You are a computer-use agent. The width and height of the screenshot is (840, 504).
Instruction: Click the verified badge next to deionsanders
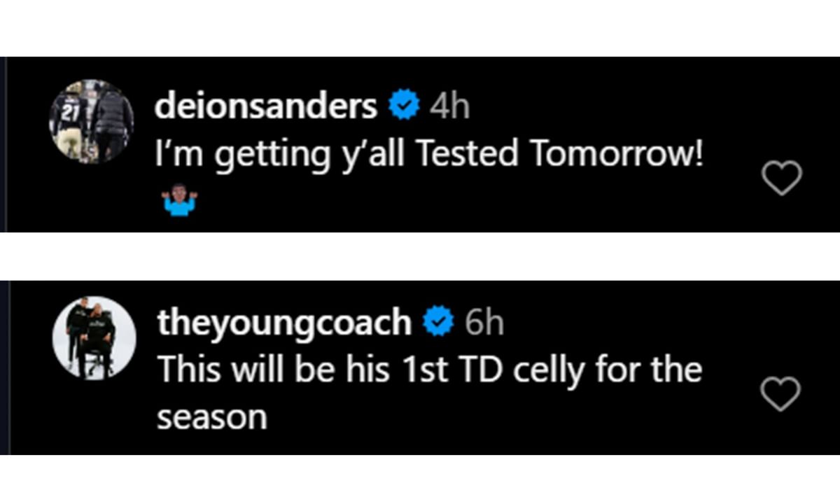403,108
